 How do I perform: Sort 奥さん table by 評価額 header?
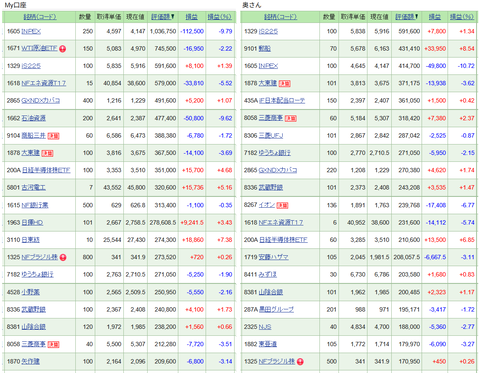point(407,17)
